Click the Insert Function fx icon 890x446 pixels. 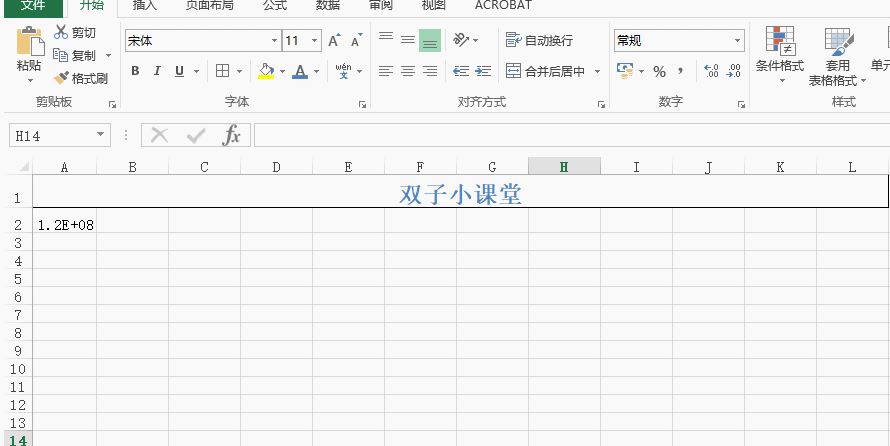coord(231,135)
